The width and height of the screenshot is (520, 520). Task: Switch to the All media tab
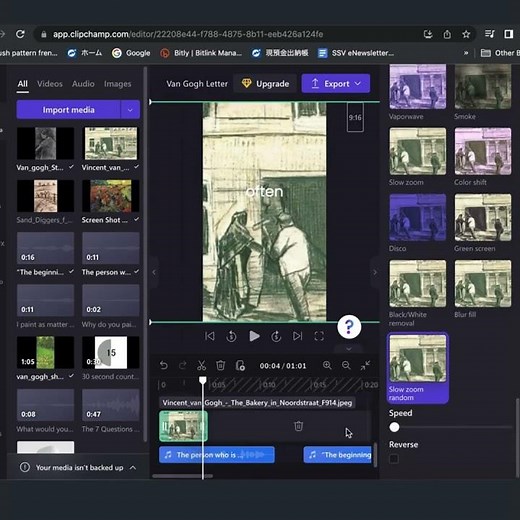point(23,84)
